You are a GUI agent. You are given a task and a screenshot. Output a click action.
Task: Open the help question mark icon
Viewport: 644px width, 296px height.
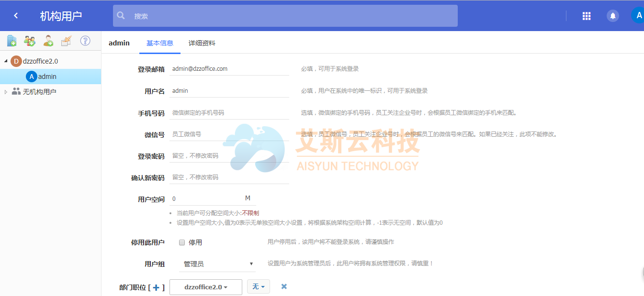(85, 41)
